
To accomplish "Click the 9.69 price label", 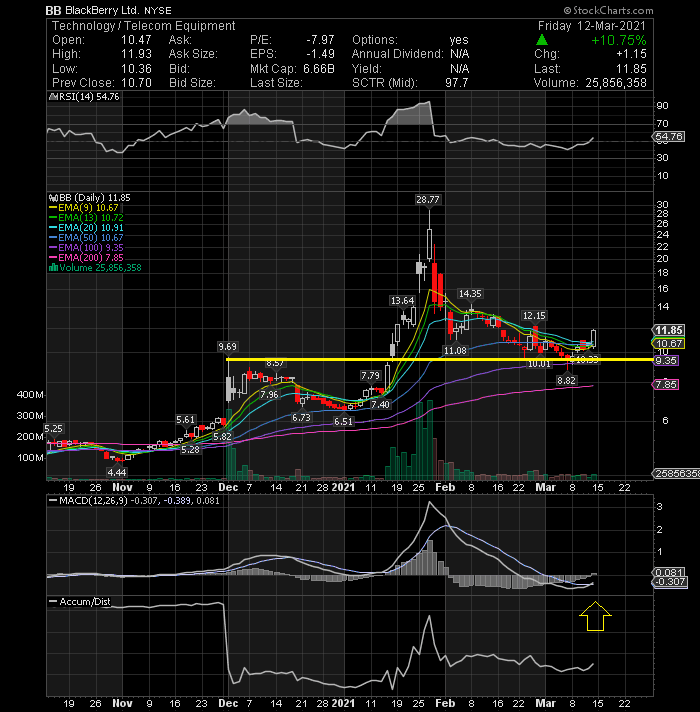I will [227, 347].
